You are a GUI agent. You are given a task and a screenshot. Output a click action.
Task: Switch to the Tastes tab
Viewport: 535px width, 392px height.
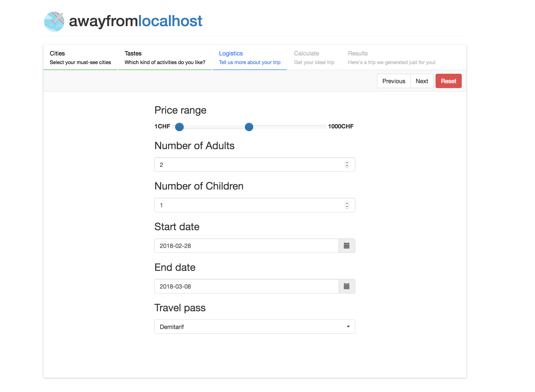pyautogui.click(x=165, y=58)
